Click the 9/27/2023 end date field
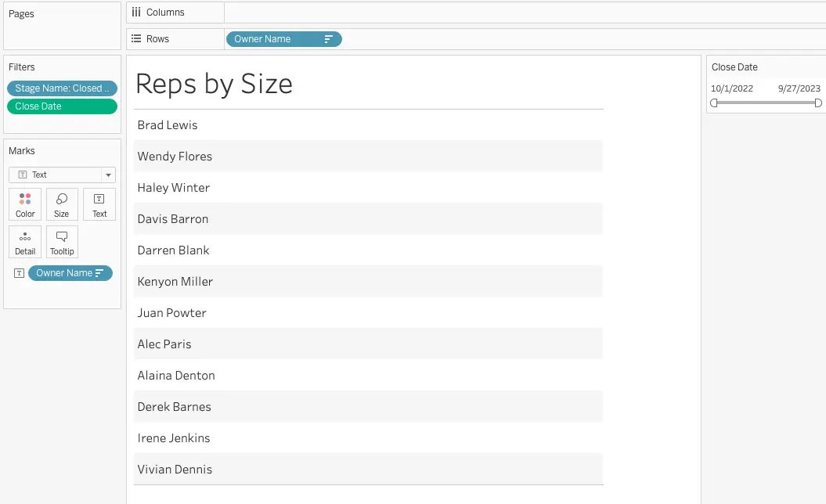Viewport: 826px width, 504px height. tap(799, 88)
